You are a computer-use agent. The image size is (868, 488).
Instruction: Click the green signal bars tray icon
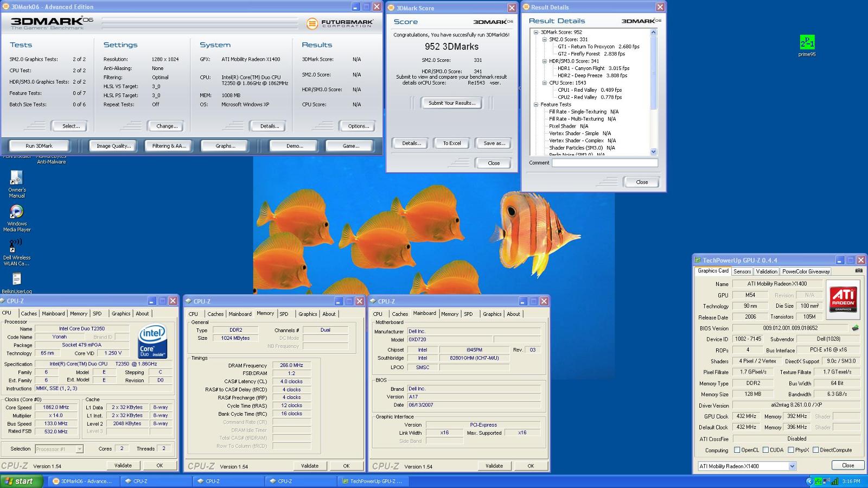(x=834, y=481)
